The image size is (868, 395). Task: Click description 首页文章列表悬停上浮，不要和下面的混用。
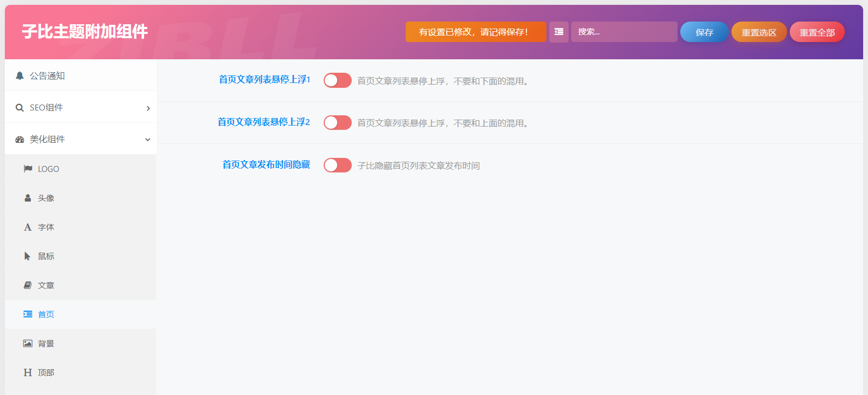pos(444,81)
